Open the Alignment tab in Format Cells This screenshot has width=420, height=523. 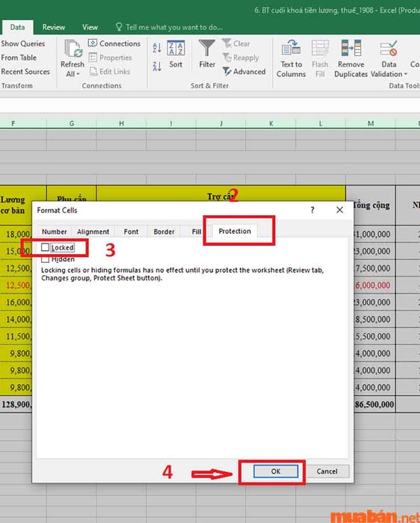tap(93, 232)
